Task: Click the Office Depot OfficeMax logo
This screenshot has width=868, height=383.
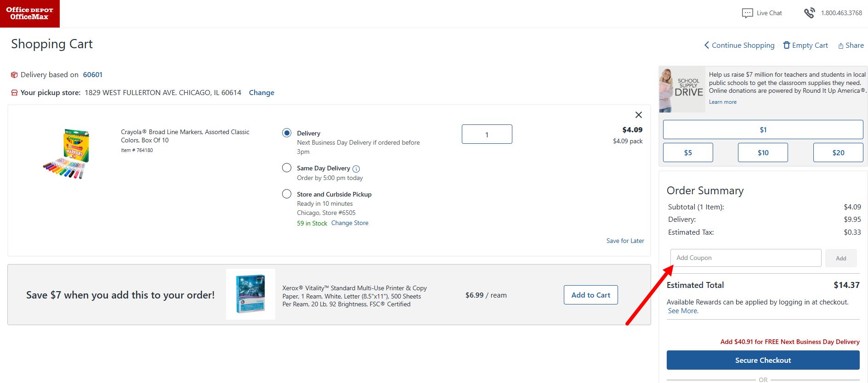Action: click(30, 13)
